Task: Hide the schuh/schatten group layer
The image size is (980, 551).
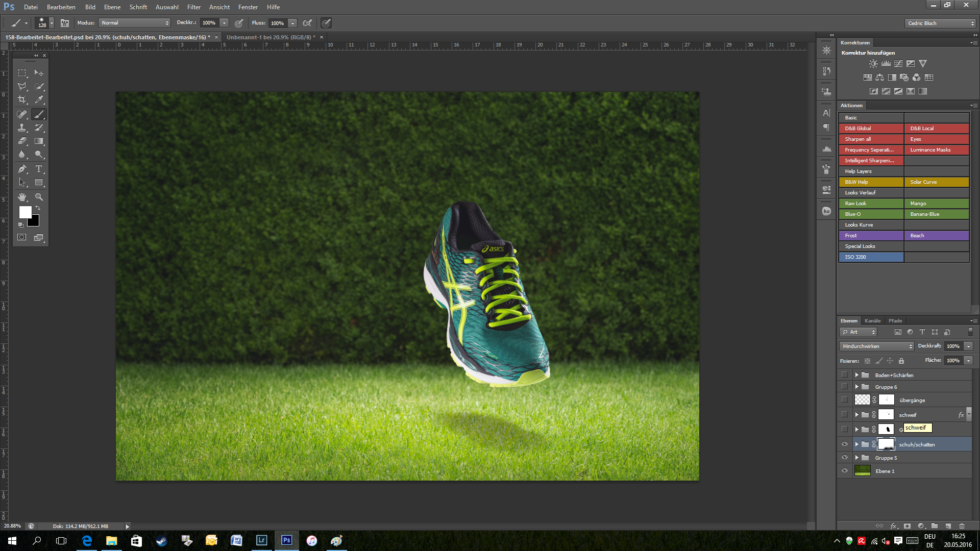Action: pyautogui.click(x=844, y=444)
